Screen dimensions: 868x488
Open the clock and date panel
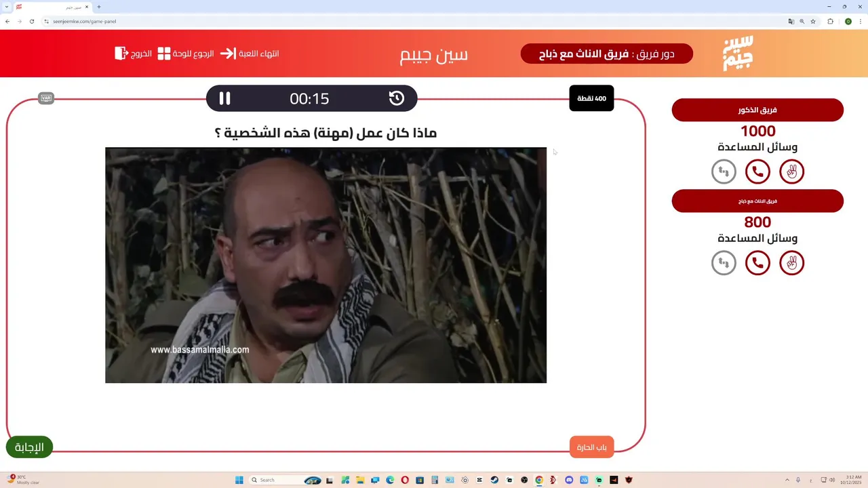(x=850, y=480)
